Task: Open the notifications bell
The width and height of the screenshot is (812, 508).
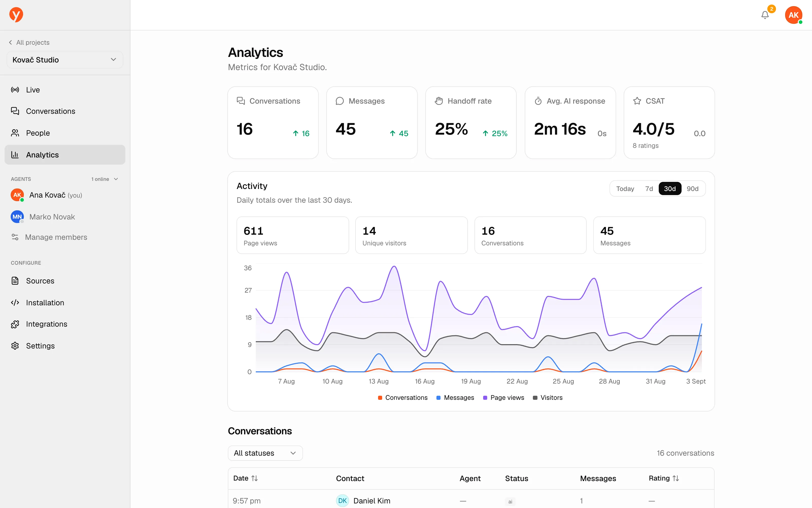Action: [x=765, y=15]
